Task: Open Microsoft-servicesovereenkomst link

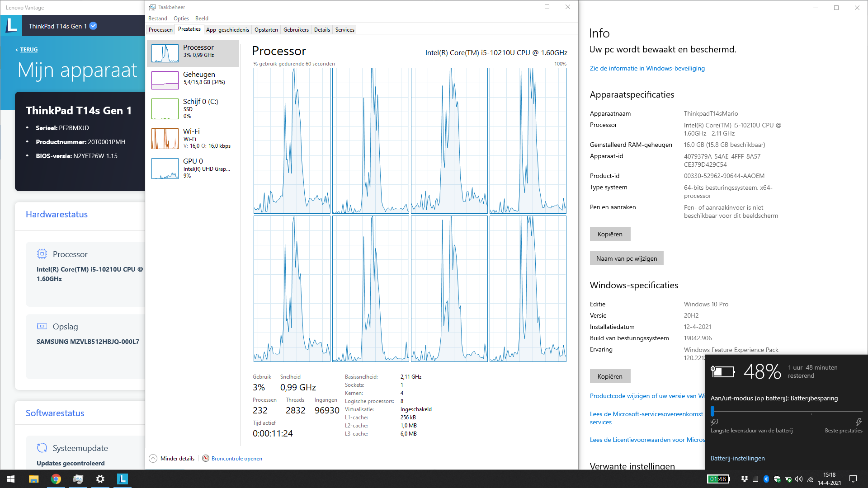Action: tap(646, 418)
